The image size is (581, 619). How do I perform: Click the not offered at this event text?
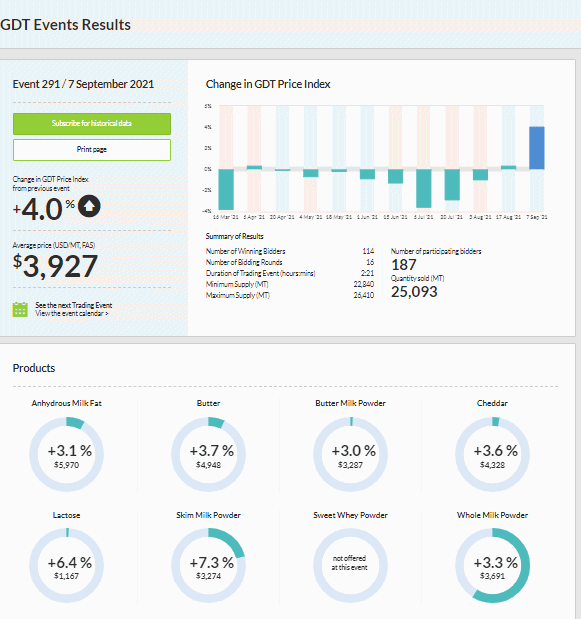point(349,563)
